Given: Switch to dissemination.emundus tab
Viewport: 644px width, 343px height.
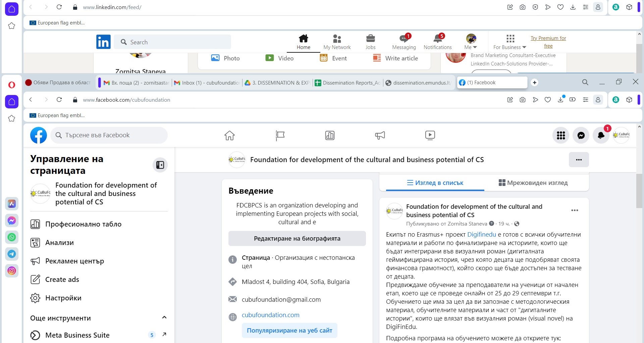Looking at the screenshot, I should click(x=418, y=83).
